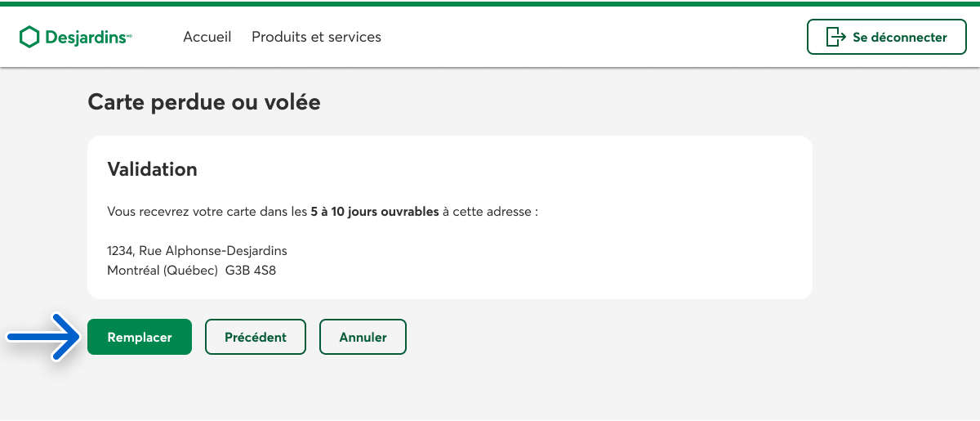This screenshot has height=421, width=980.
Task: Click the blue arrow pointing at Remplacer
Action: (42, 337)
